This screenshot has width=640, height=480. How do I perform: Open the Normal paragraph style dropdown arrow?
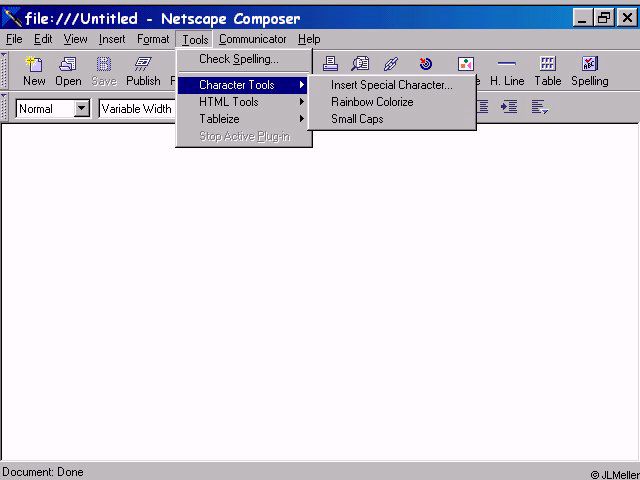[x=82, y=109]
